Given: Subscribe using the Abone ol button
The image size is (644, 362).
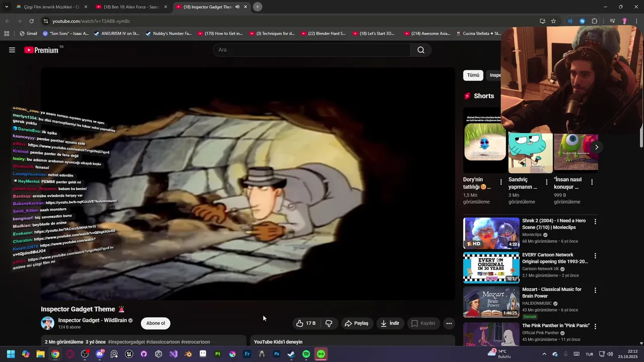Looking at the screenshot, I should pos(155,323).
